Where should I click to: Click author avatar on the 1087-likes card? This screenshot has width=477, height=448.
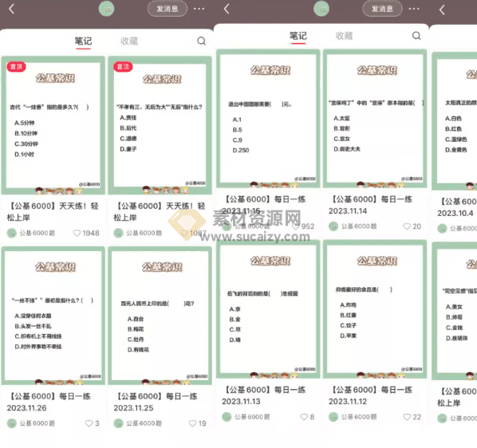(118, 233)
